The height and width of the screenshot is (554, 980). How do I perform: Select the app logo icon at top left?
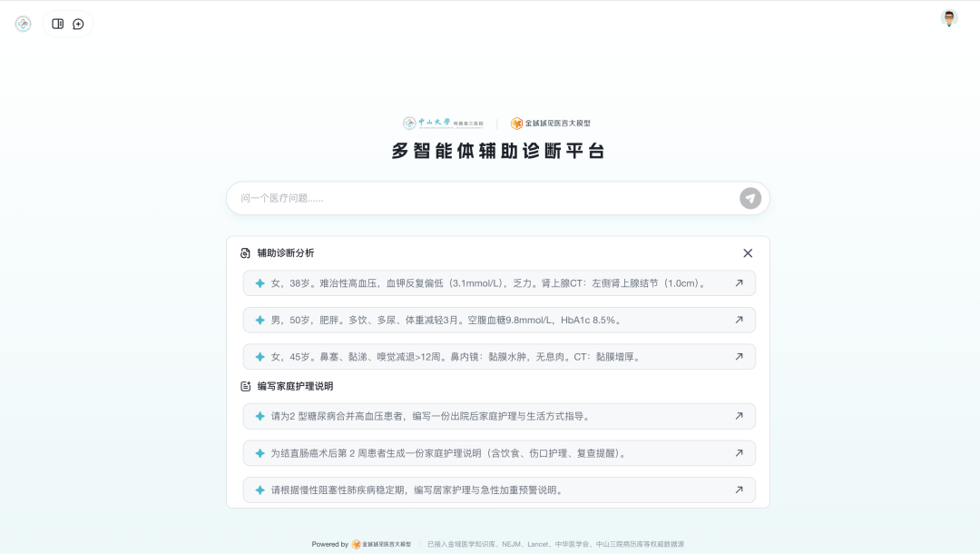pyautogui.click(x=22, y=25)
